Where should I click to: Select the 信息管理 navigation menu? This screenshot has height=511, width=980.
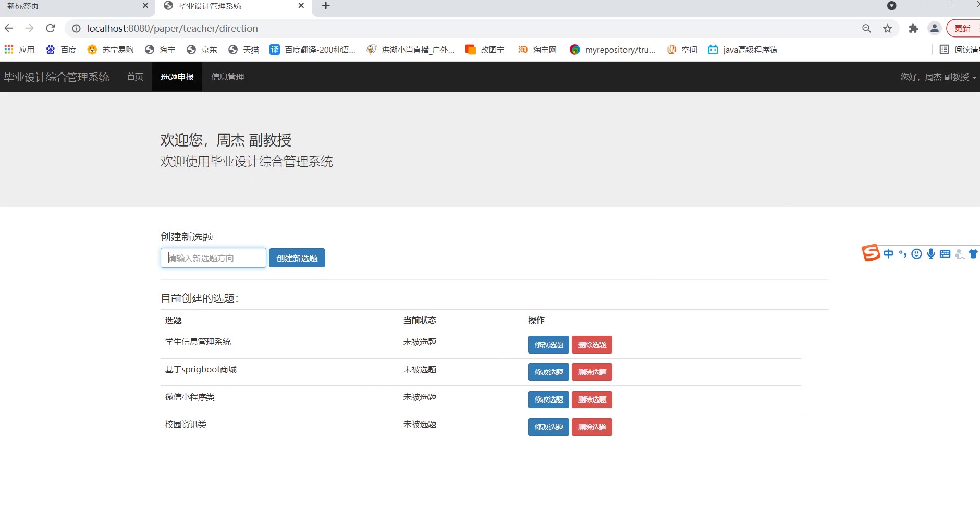(x=228, y=77)
